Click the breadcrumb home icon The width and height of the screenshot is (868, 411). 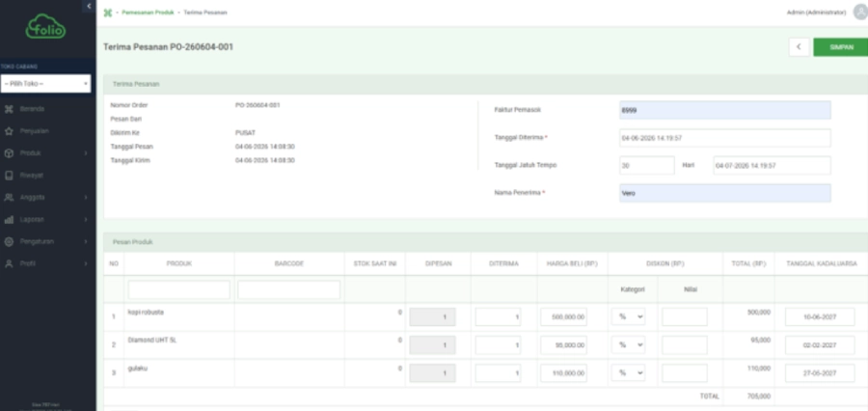108,13
